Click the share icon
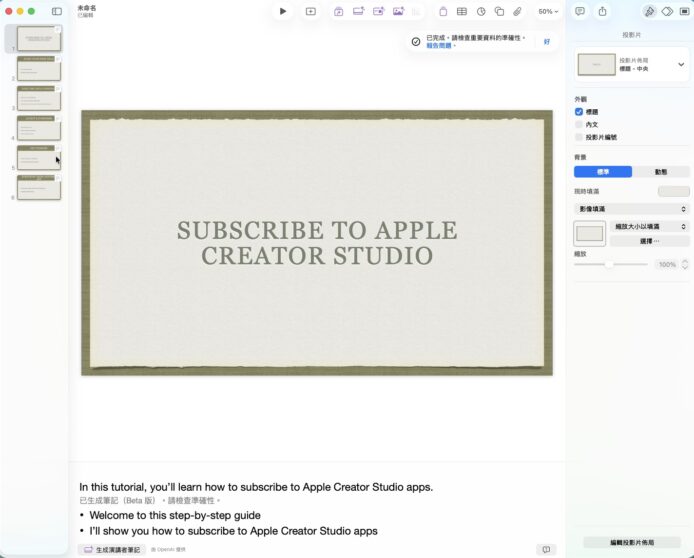Image resolution: width=694 pixels, height=558 pixels. click(x=602, y=11)
